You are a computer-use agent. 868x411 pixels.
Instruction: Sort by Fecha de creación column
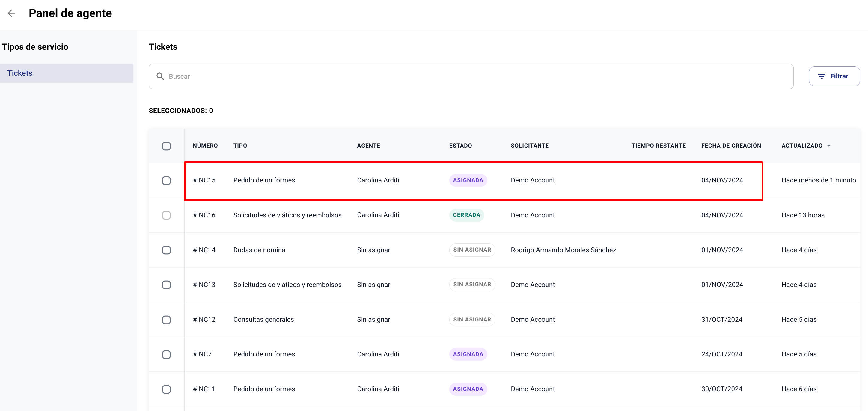[731, 146]
